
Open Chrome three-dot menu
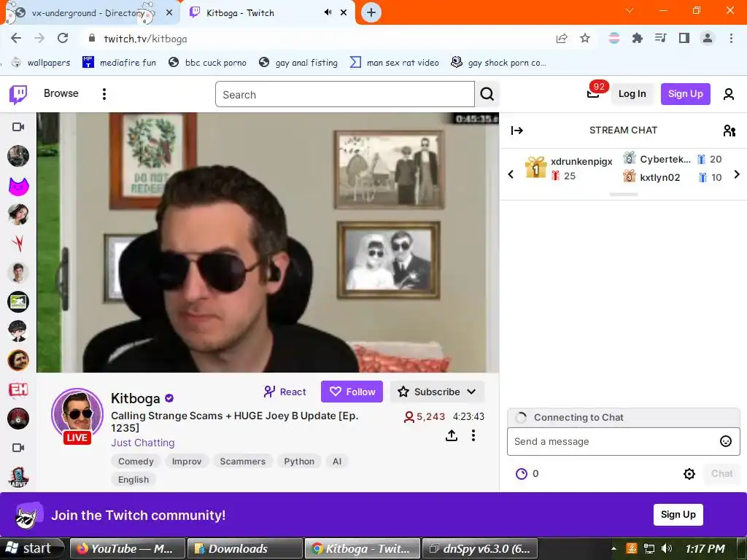pos(731,38)
